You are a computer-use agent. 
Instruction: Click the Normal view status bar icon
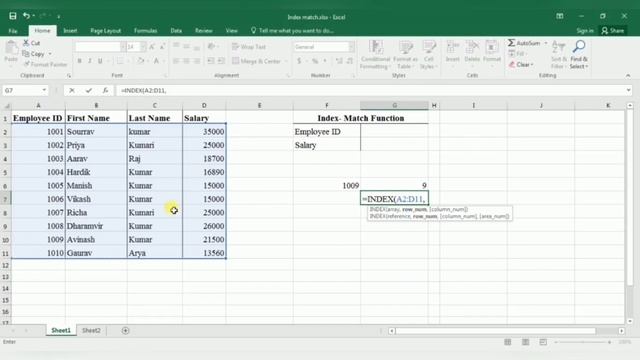(x=507, y=342)
